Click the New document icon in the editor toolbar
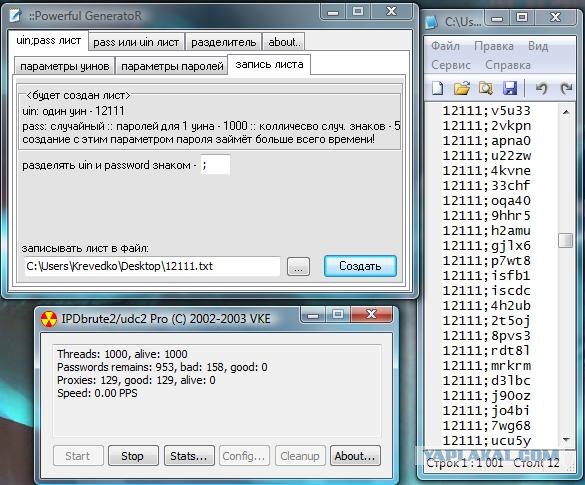 click(x=437, y=88)
